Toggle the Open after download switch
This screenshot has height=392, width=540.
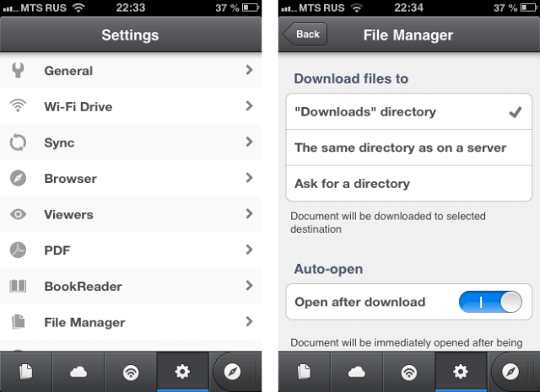point(490,302)
